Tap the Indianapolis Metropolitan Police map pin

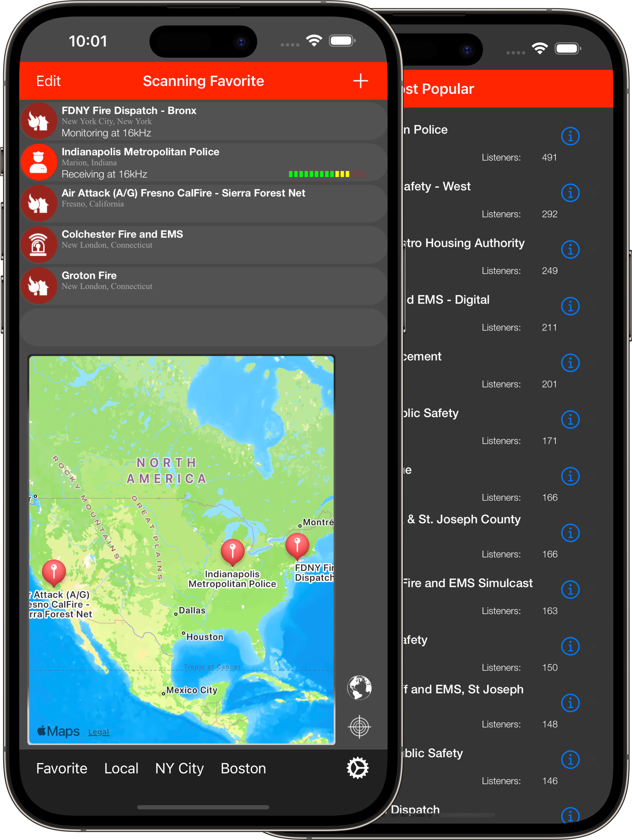232,551
